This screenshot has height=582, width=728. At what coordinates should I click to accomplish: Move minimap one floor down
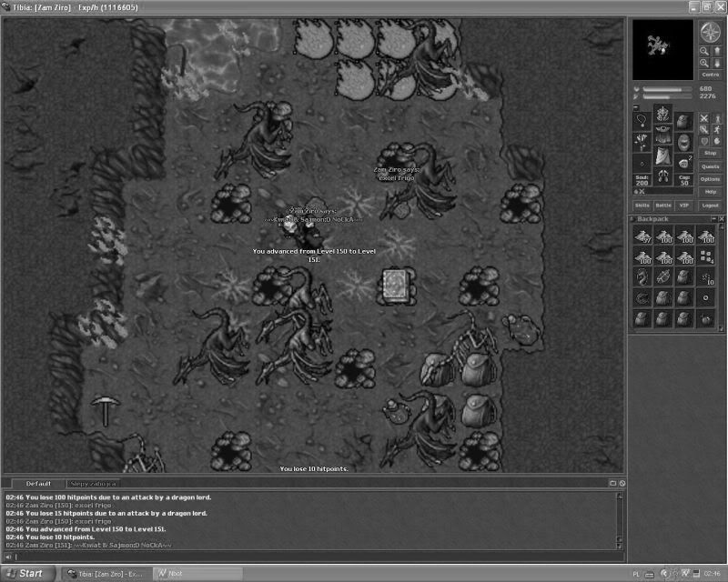tap(717, 63)
